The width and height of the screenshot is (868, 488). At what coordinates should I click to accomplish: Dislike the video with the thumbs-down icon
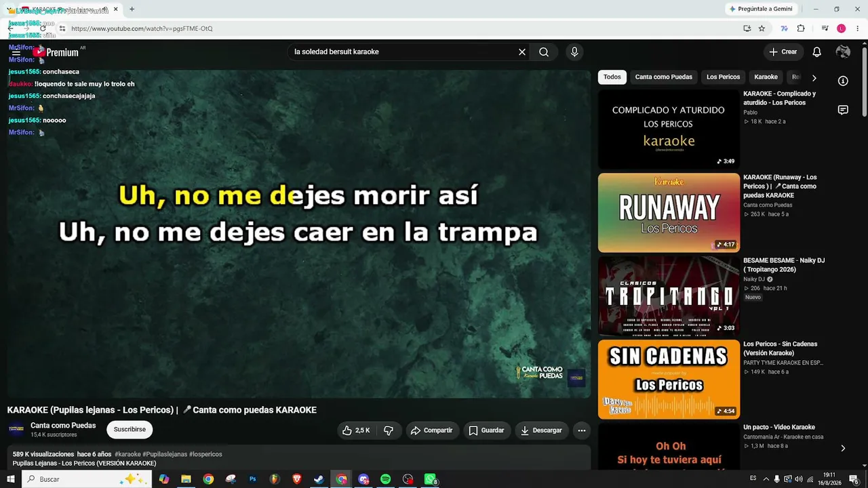[x=389, y=430]
